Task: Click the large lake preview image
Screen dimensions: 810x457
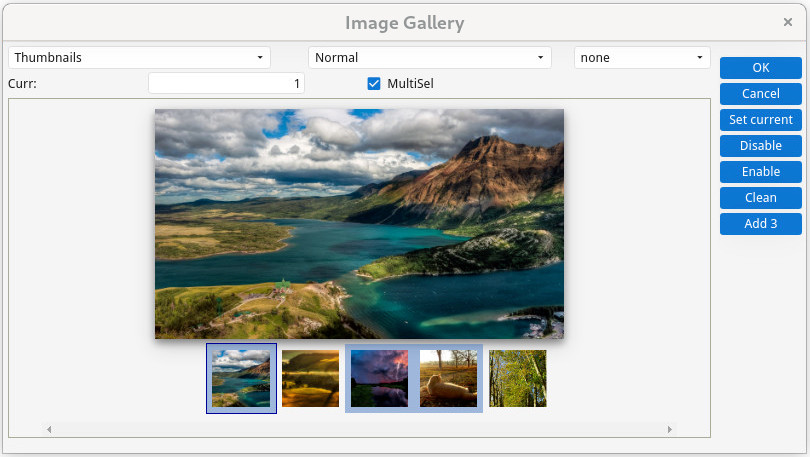Action: click(x=360, y=224)
